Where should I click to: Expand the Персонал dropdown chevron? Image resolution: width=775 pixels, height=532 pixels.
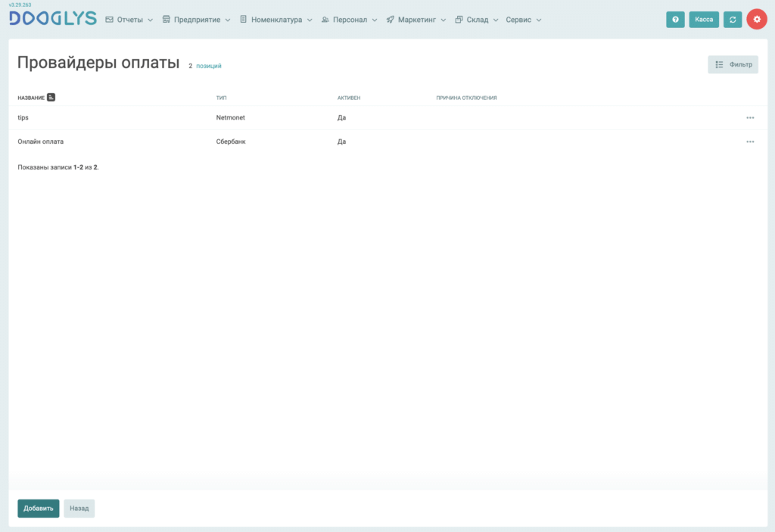375,20
